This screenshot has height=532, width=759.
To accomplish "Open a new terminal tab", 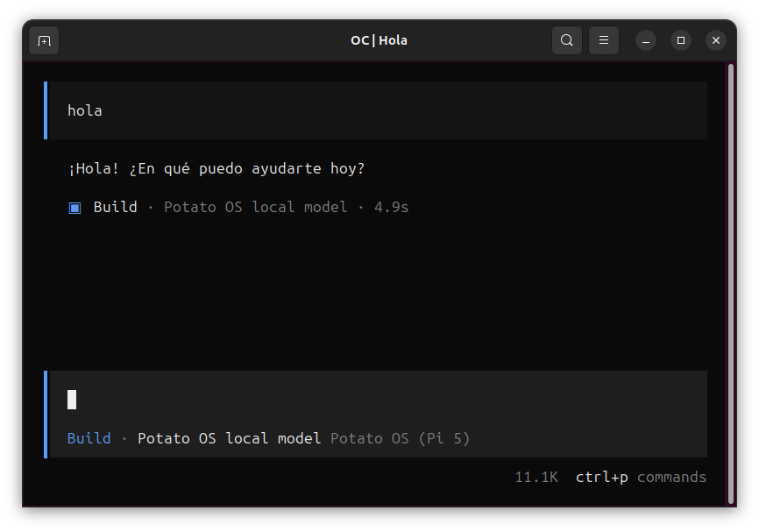I will point(44,40).
